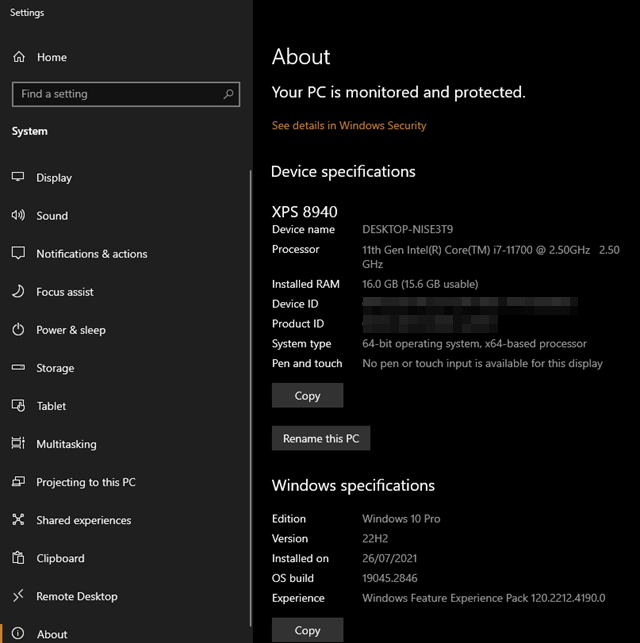Click the Display monitor icon
Screen dimensions: 640x643
pos(18,177)
